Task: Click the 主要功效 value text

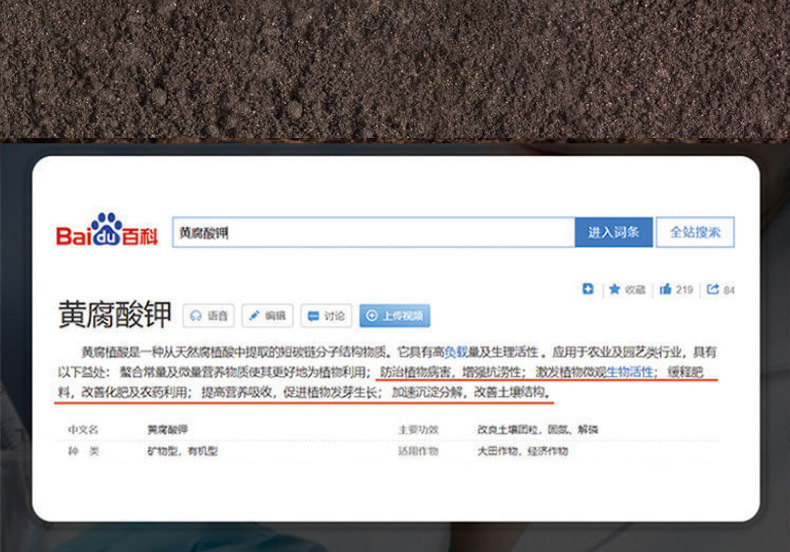Action: (x=538, y=430)
